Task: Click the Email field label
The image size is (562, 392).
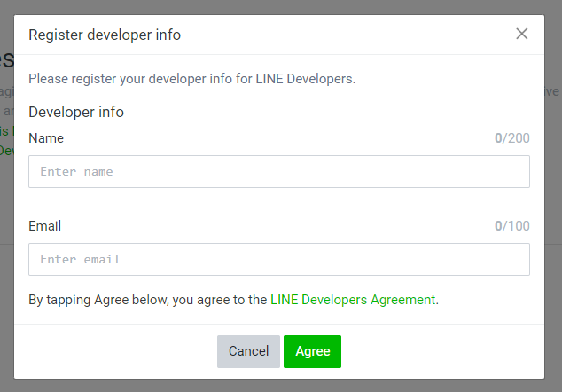Action: (44, 226)
